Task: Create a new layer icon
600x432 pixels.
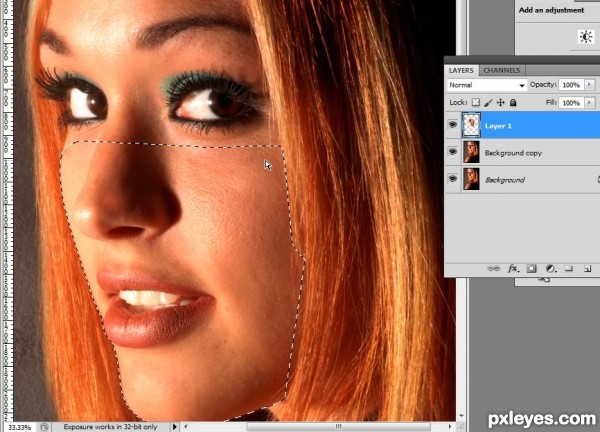Action: (587, 269)
